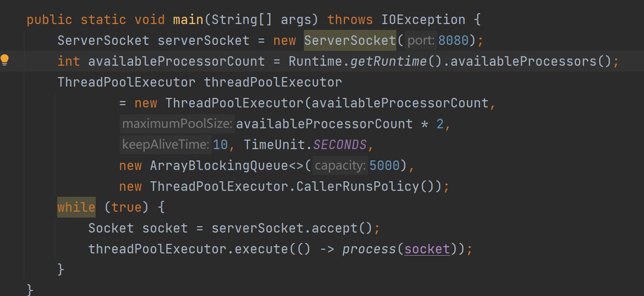Click the yellow lightbulb quick-fix icon

click(5, 60)
